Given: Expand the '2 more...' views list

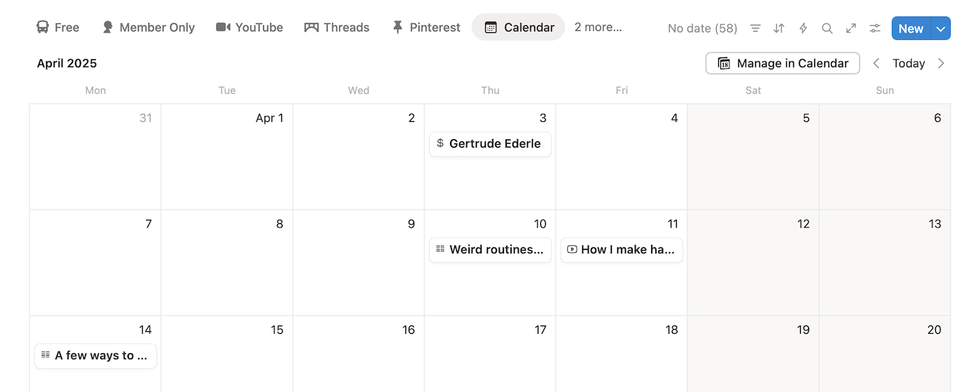Looking at the screenshot, I should (x=598, y=27).
